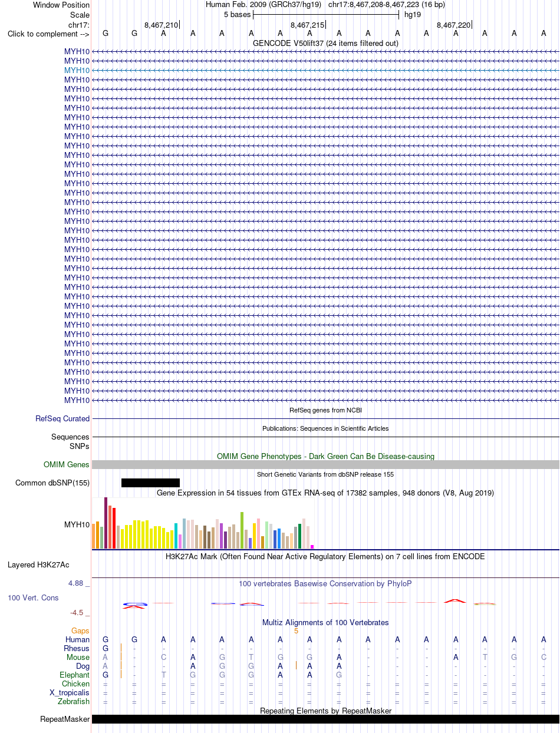Click the small magenta GTEx bar
The image size is (560, 733).
click(312, 547)
